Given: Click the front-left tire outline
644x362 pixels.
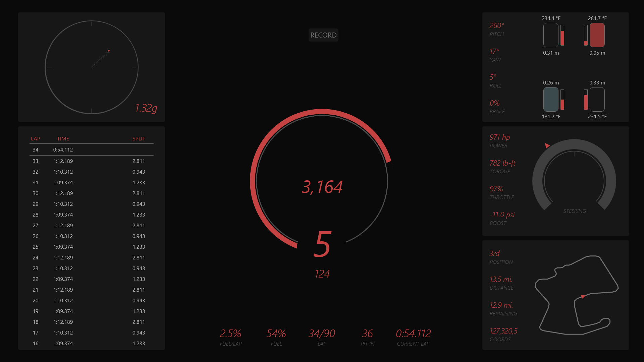Looking at the screenshot, I should click(551, 35).
